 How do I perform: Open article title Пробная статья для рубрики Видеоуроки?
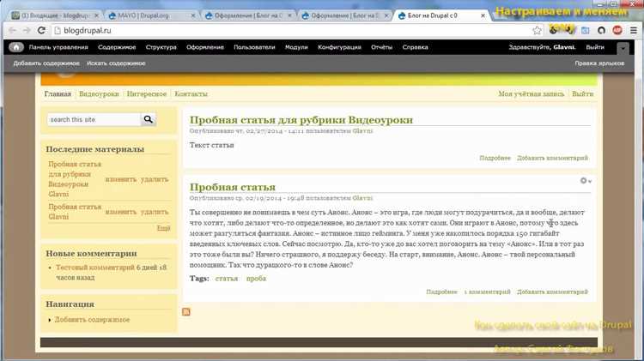(301, 120)
